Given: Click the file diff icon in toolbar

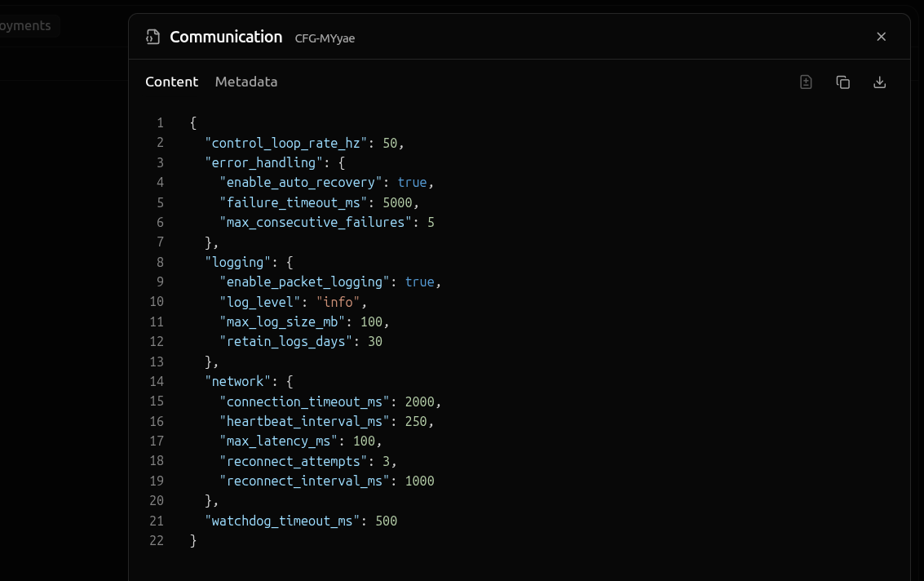Looking at the screenshot, I should (x=806, y=82).
